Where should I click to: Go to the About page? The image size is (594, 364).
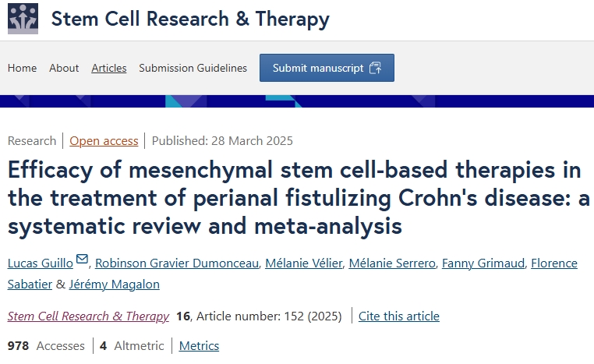pos(64,68)
